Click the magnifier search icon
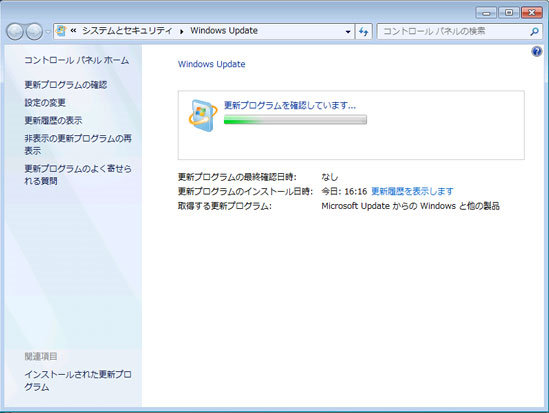Screen dimensions: 549x413 point(534,32)
